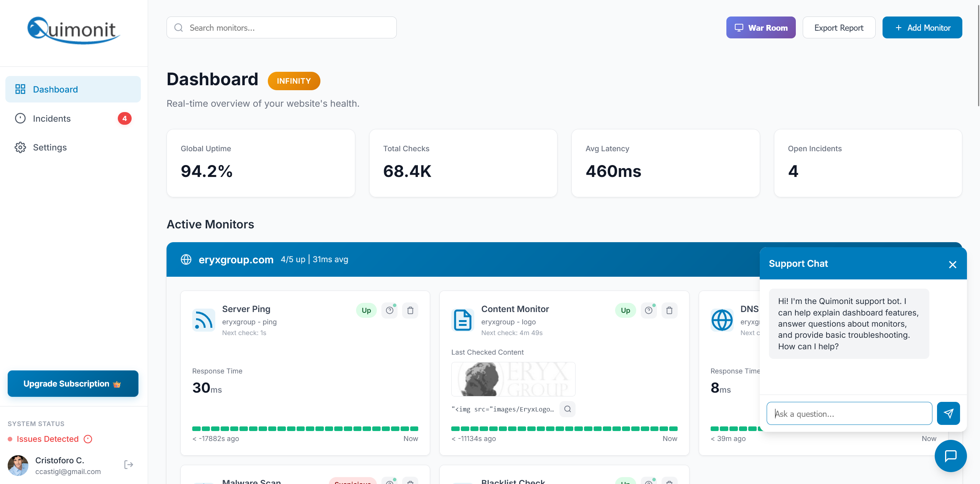The width and height of the screenshot is (980, 484).
Task: Click the Content Monitor delete trash icon
Action: 669,311
